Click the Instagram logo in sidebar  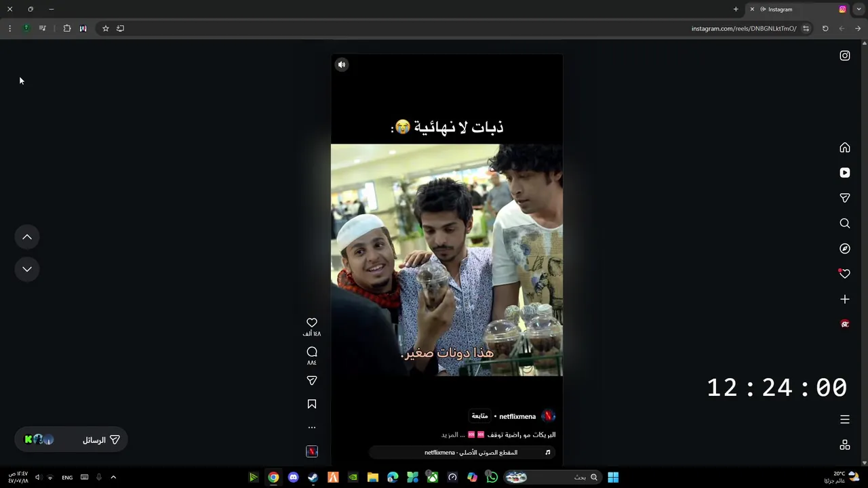coord(845,56)
